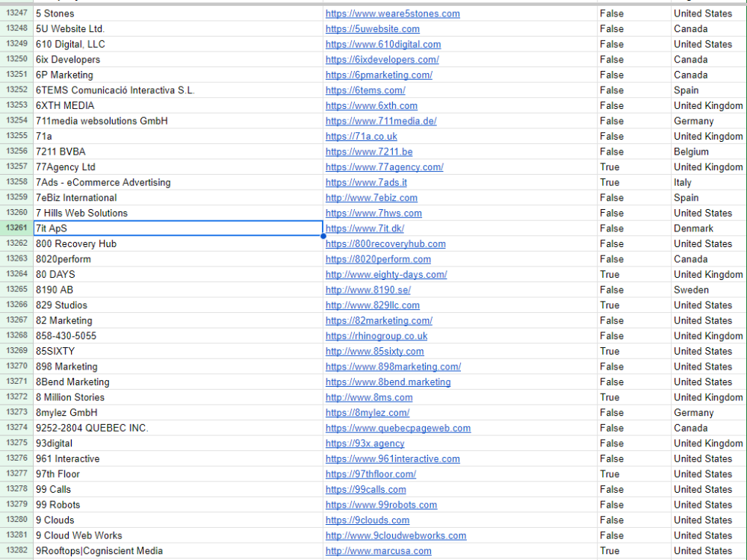Select cell '9252-2804 QUEBEC INC.'
This screenshot has width=747, height=560.
[179, 428]
